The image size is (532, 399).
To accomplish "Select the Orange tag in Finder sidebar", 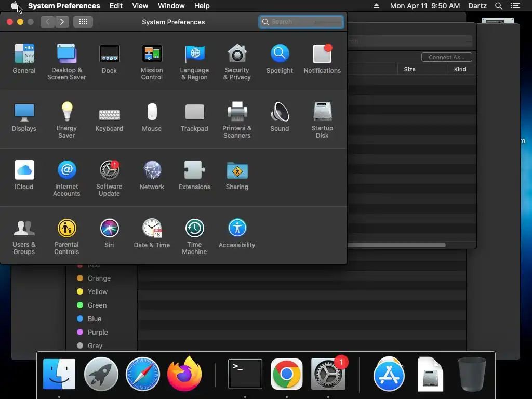I will (94, 278).
